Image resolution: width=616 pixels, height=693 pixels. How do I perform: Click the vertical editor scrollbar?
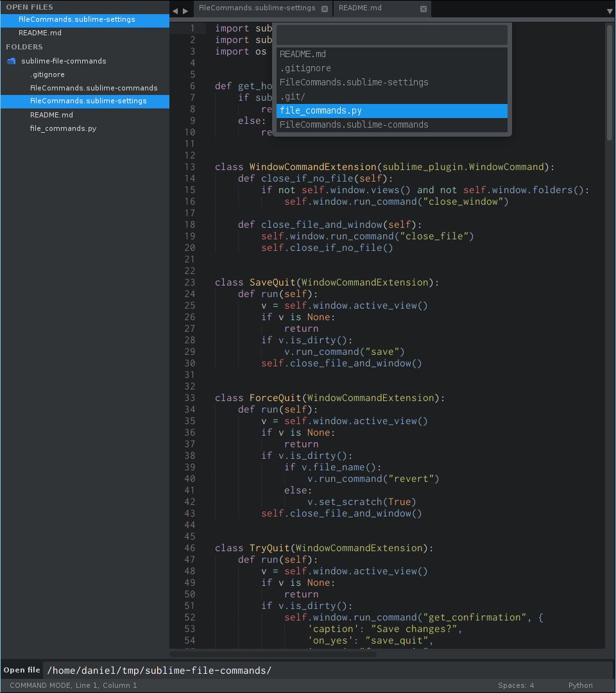[x=610, y=83]
